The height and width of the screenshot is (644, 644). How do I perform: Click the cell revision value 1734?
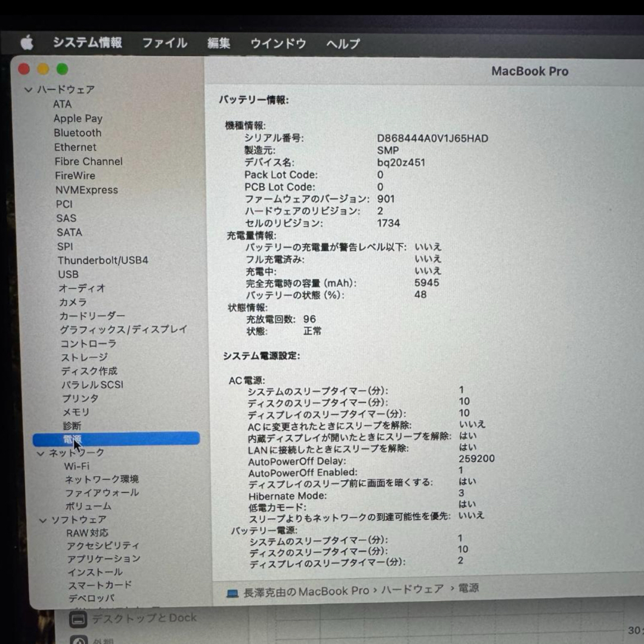(388, 223)
